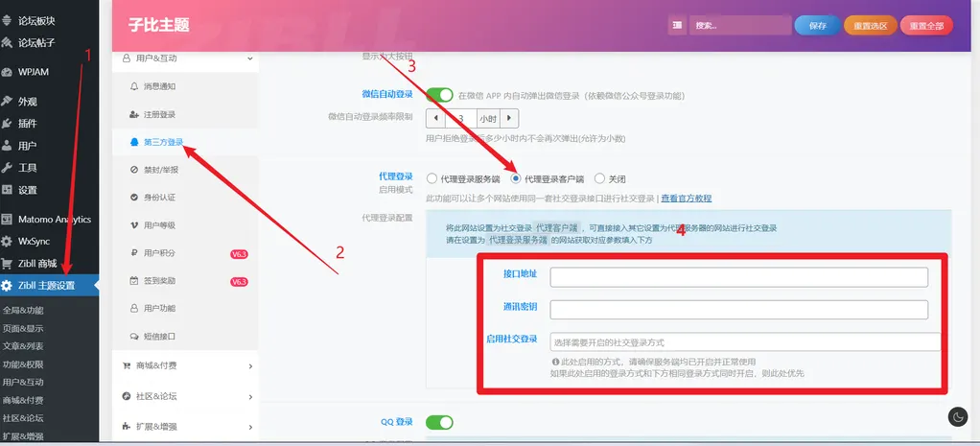Click the 保存 button
The image size is (980, 446).
point(818,26)
